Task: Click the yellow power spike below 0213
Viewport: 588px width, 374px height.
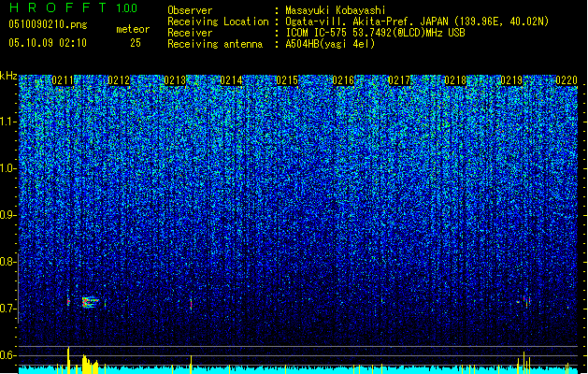Action: click(x=191, y=365)
